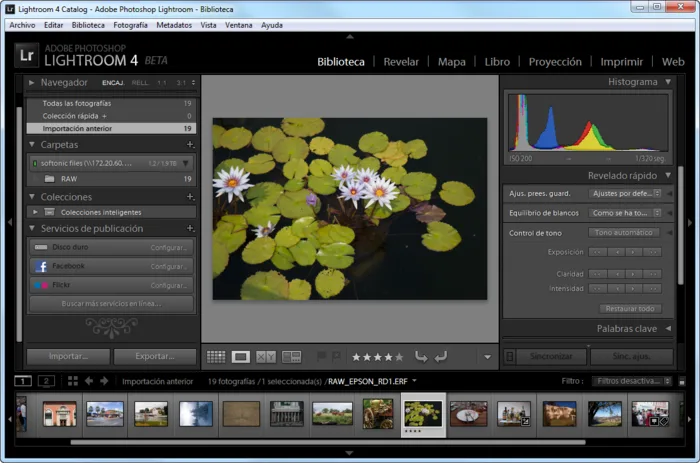This screenshot has width=700, height=463.
Task: Open the Metadatos menu
Action: point(174,25)
